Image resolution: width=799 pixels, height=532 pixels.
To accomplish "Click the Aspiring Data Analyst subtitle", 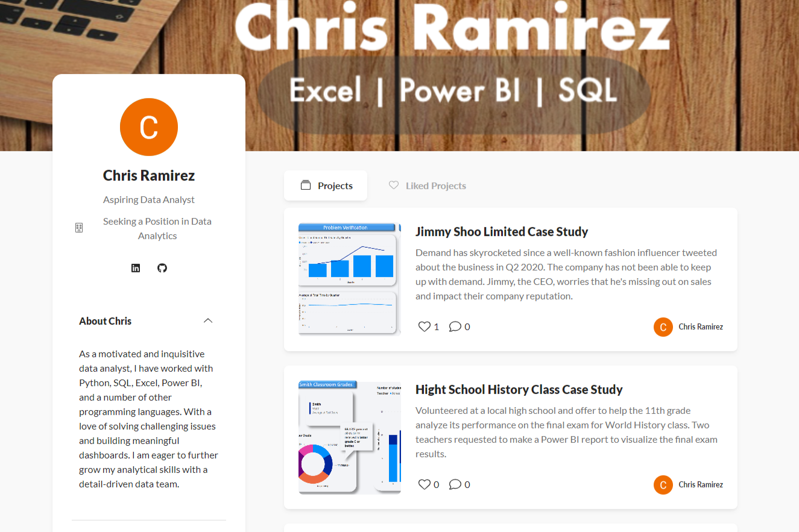I will [x=149, y=199].
